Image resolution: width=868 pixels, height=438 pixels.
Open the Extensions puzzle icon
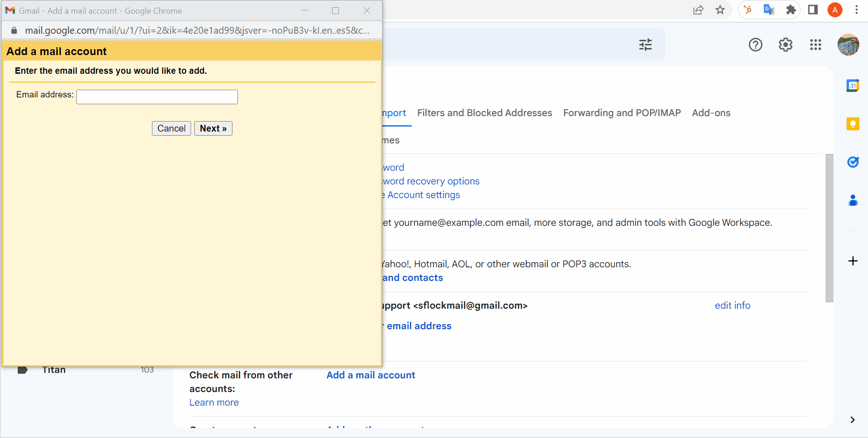791,10
